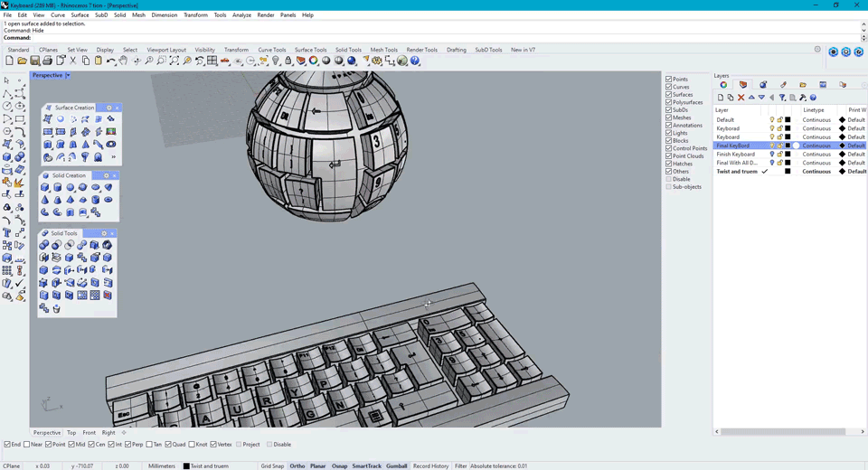Select the Torus tool in Solid Creation
Screen dimensions: 868x470
coord(108,200)
